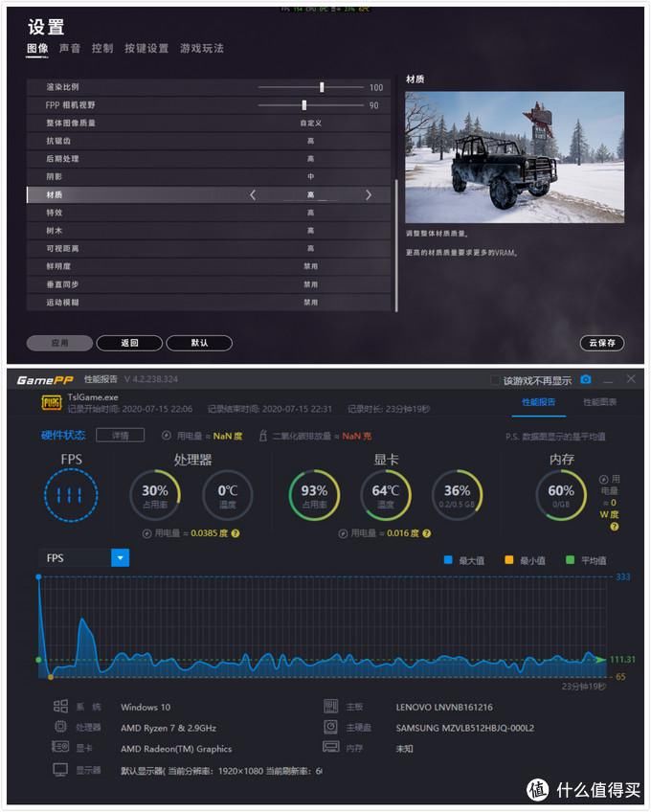Click the help icon next to 0.016 度
Image resolution: width=651 pixels, height=812 pixels.
439,533
